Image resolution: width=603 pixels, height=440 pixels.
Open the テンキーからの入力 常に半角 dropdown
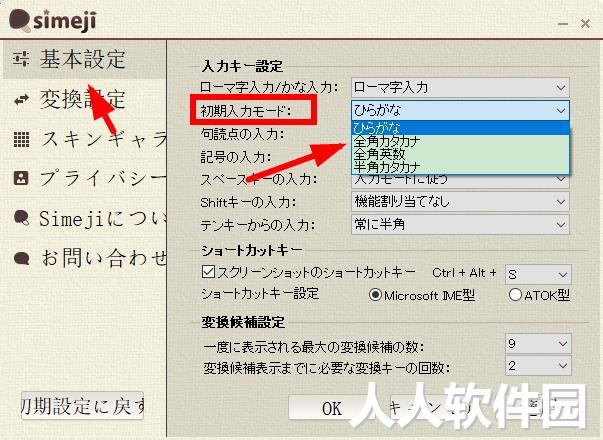coord(460,225)
